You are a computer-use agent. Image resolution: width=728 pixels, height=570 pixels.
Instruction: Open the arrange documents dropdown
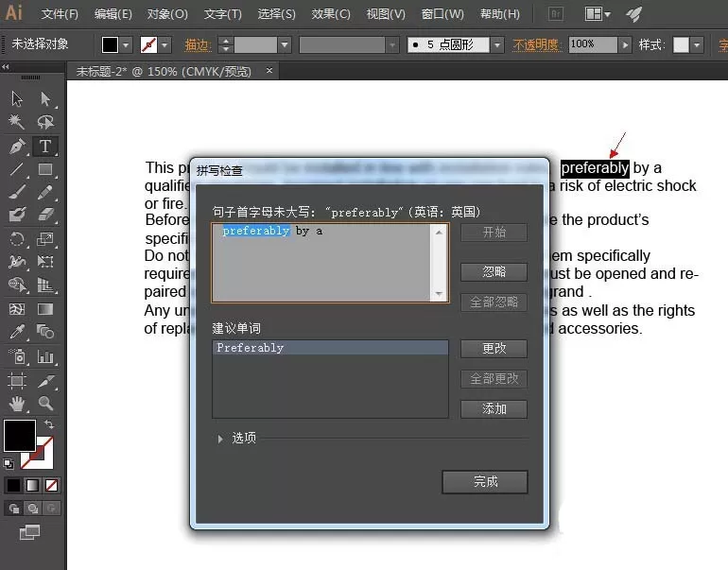click(598, 14)
